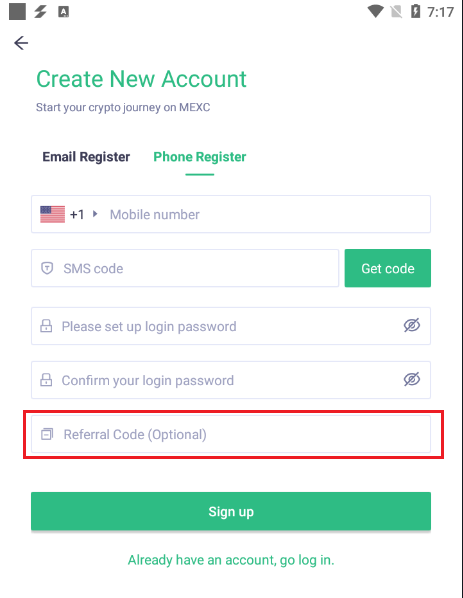
Task: Click the referral code card icon
Action: 47,434
